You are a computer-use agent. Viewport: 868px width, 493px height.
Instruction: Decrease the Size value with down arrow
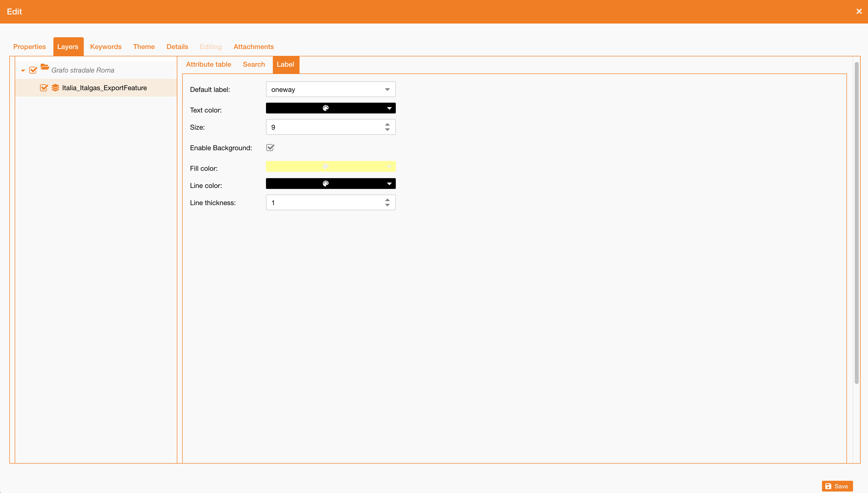point(387,130)
